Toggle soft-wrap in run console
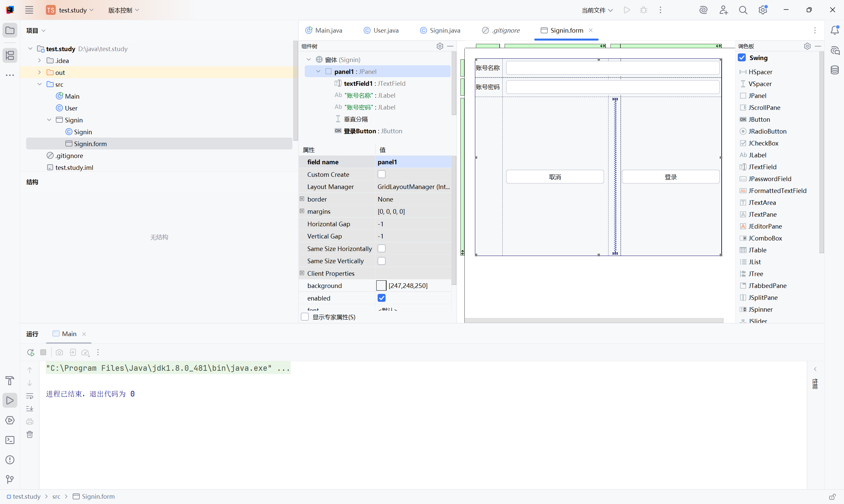 click(30, 396)
